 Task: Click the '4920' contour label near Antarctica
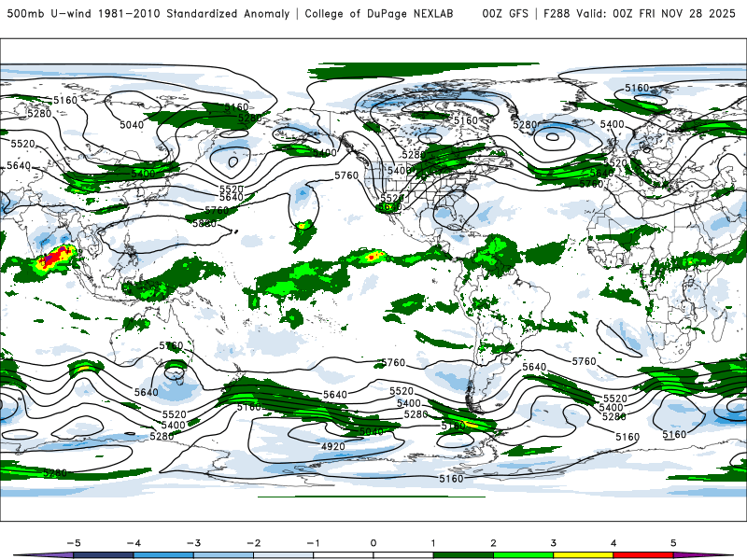[x=333, y=446]
